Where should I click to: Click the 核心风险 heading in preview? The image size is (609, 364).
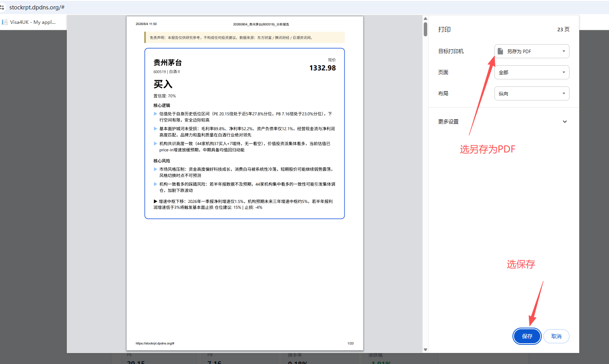click(x=162, y=161)
